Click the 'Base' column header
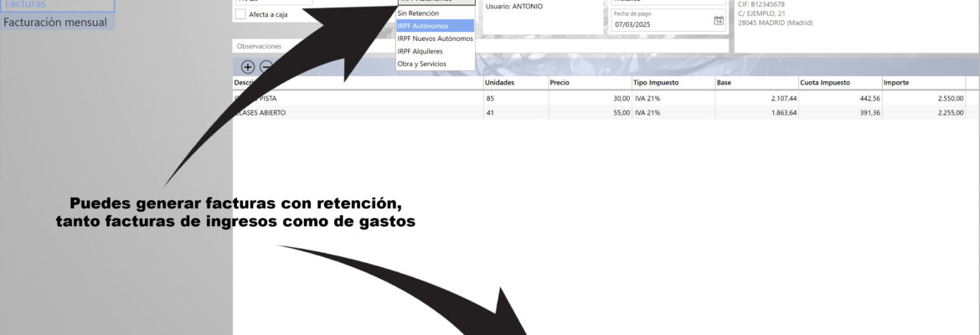 point(757,83)
